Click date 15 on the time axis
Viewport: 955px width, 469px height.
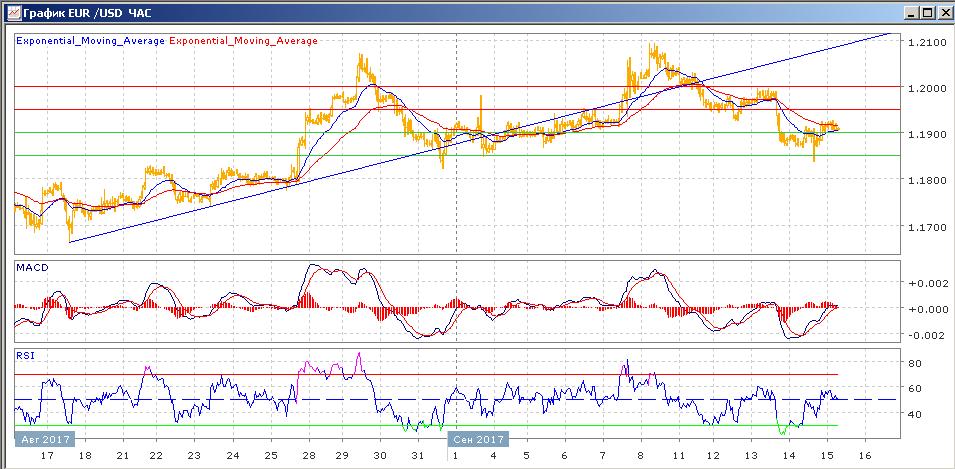(x=827, y=456)
